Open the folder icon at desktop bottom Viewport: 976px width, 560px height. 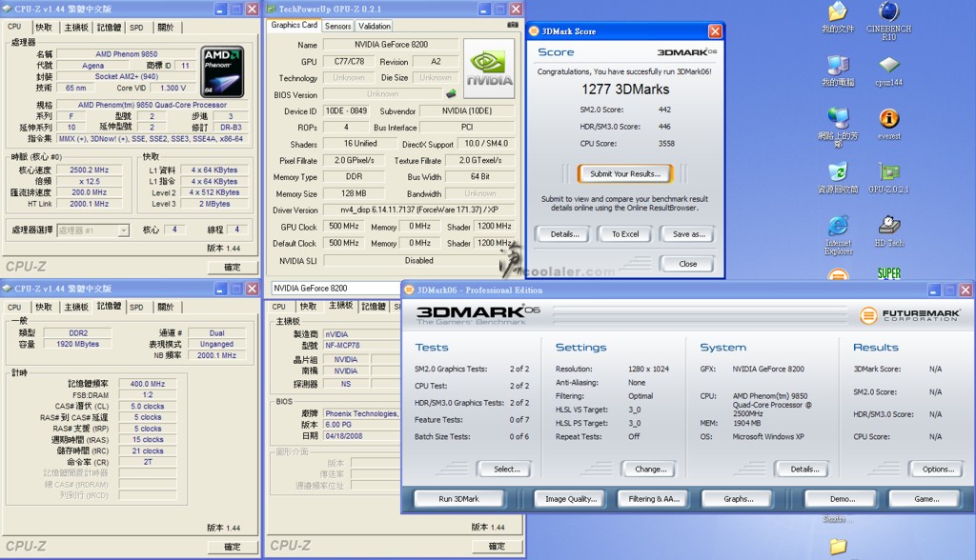pyautogui.click(x=839, y=547)
